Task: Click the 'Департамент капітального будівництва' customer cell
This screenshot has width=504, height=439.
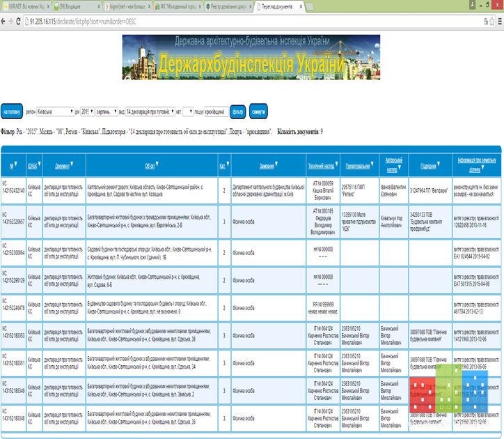Action: [x=269, y=190]
